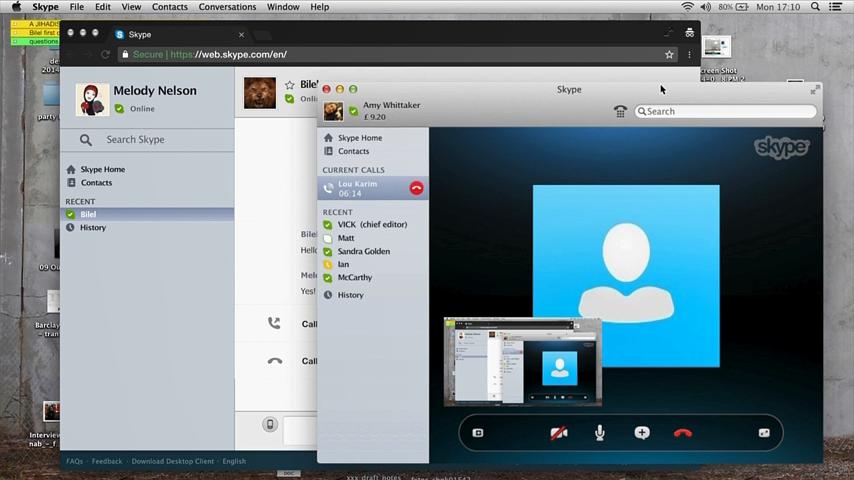Enter full screen from call control bar
854x480 pixels.
(764, 433)
